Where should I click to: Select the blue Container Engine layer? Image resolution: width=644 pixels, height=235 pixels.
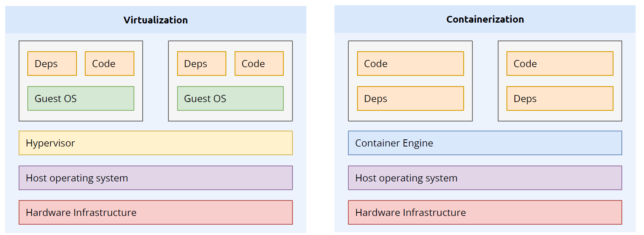(x=485, y=143)
